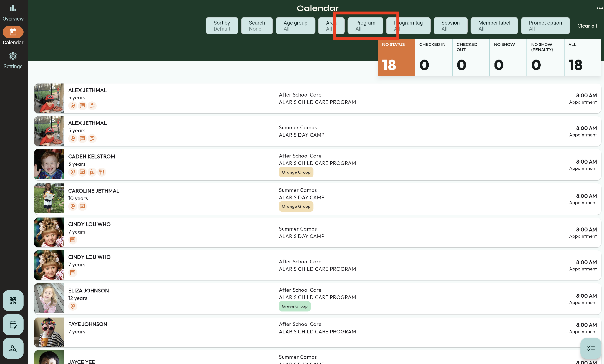The image size is (604, 364).
Task: Open Faye Johnson's photo thumbnail
Action: (x=49, y=332)
